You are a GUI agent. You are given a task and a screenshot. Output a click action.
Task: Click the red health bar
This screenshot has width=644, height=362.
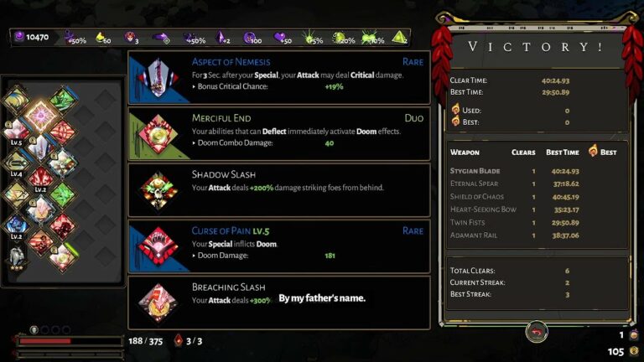pos(44,341)
